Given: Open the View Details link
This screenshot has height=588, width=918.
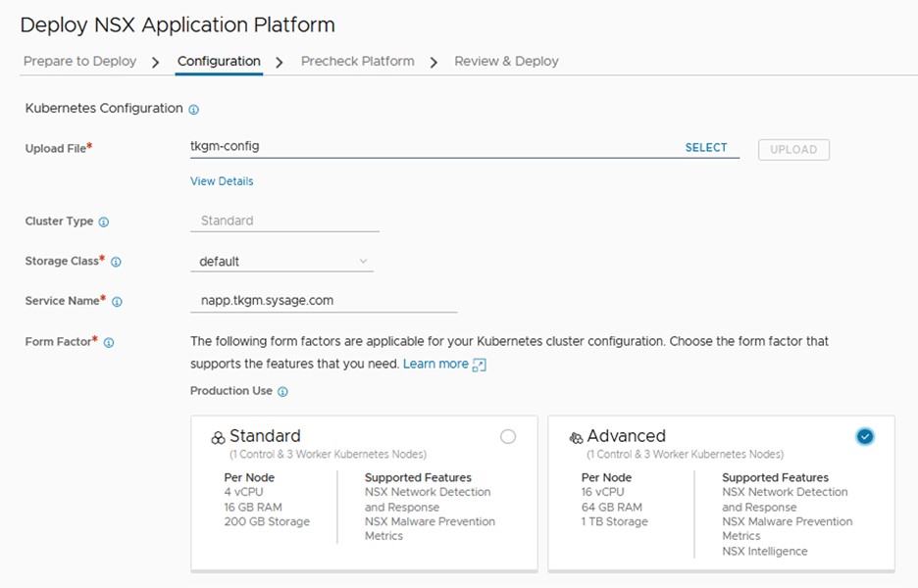Looking at the screenshot, I should [222, 181].
